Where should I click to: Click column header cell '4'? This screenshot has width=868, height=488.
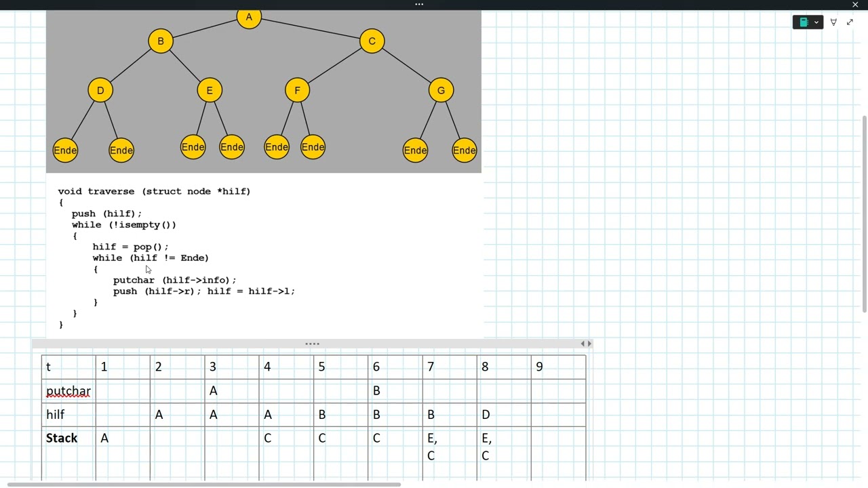285,367
